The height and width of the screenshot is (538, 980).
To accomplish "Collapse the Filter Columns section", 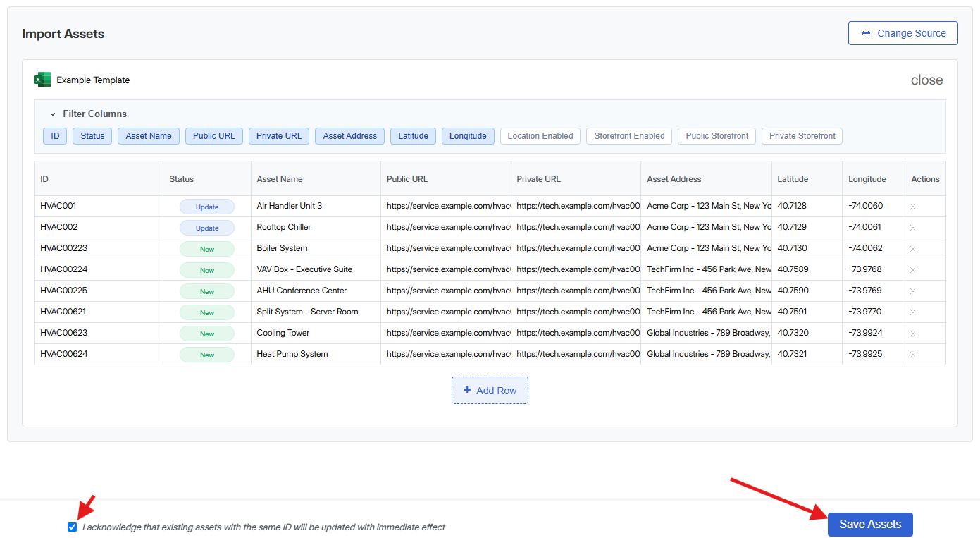I will click(x=53, y=114).
